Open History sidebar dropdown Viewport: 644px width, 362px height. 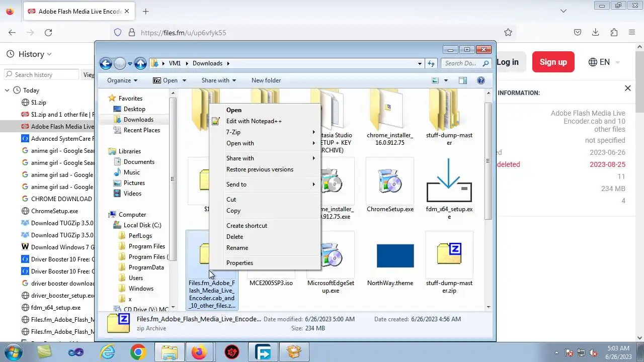point(35,54)
